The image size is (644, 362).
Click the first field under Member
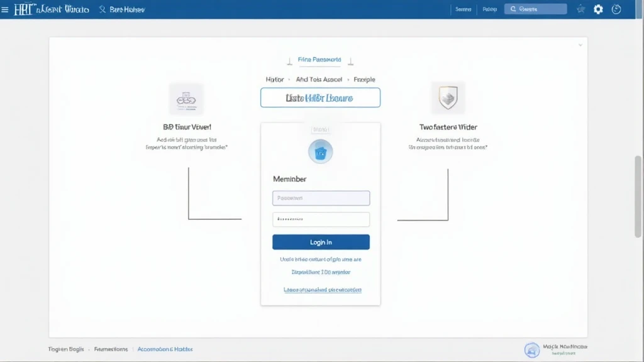click(x=321, y=198)
